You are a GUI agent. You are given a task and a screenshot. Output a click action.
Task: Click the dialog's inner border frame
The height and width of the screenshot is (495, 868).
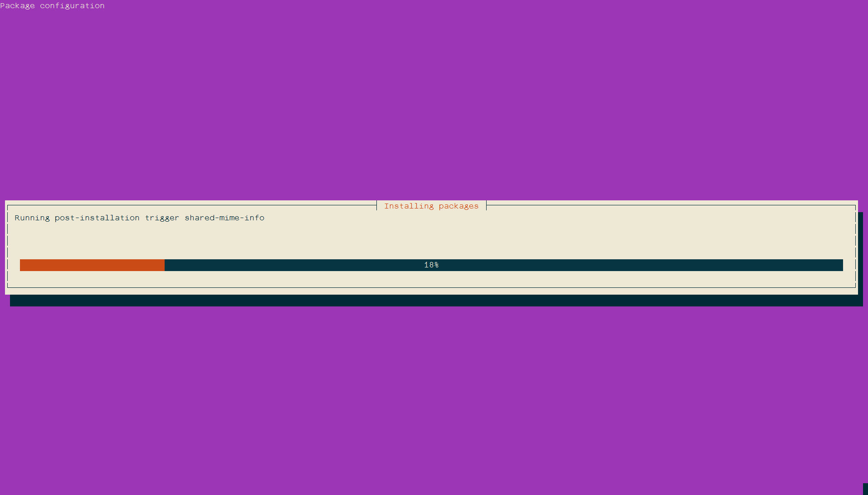7,249
